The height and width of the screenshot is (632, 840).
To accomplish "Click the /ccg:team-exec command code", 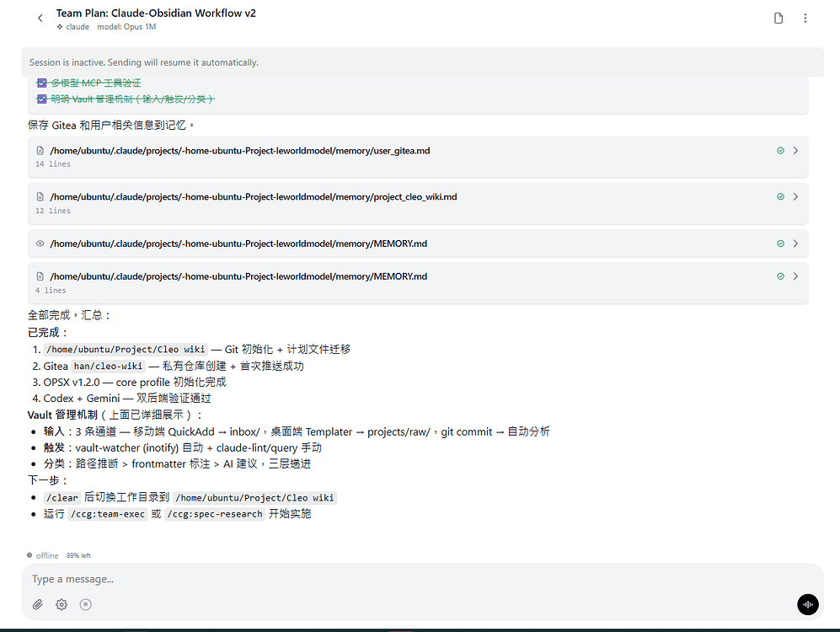I will (x=108, y=514).
